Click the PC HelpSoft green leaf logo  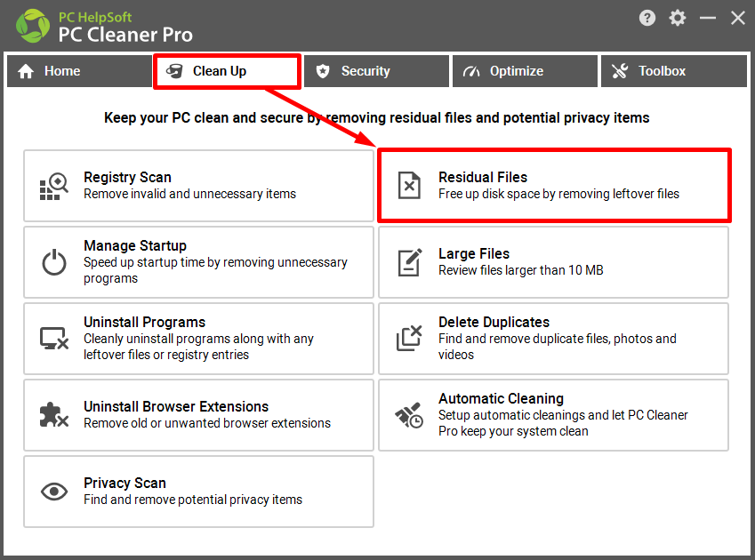tap(33, 26)
